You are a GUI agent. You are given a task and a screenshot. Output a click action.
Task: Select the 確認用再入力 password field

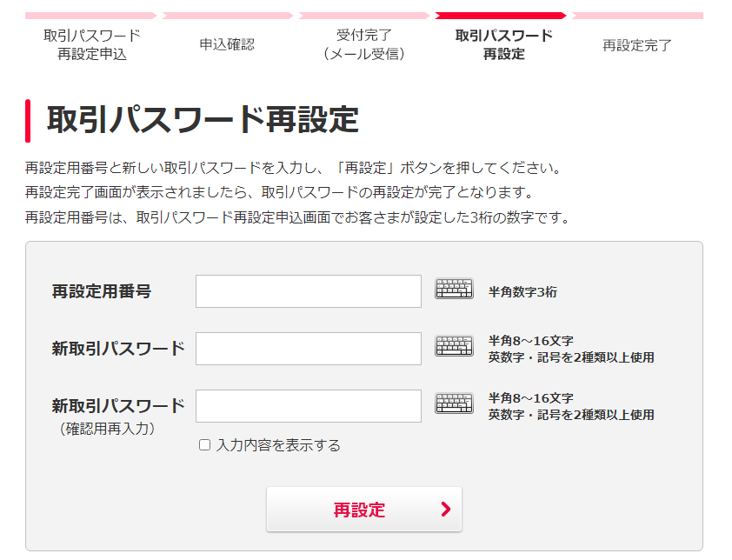tap(308, 406)
